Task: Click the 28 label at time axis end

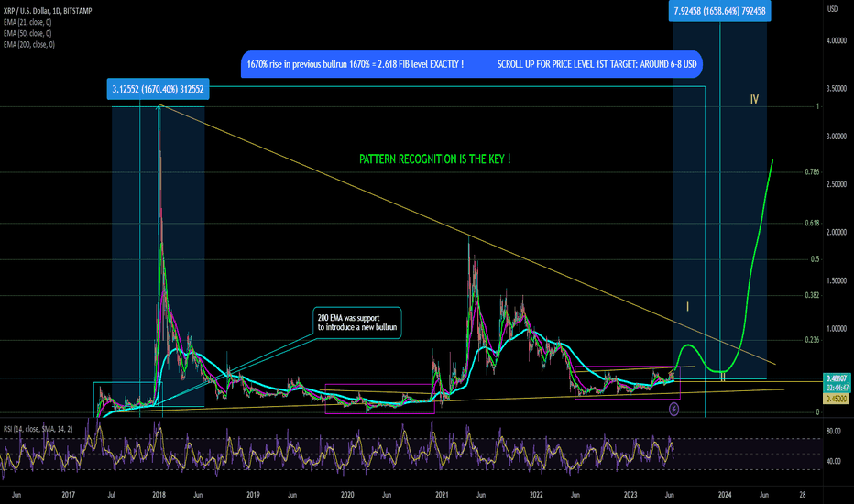Action: click(x=803, y=495)
